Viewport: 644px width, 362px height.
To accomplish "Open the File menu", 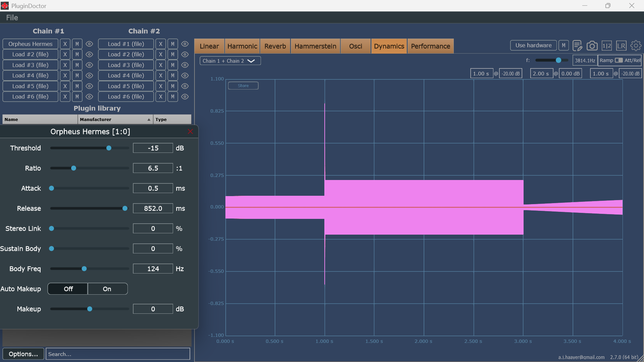I will (12, 18).
